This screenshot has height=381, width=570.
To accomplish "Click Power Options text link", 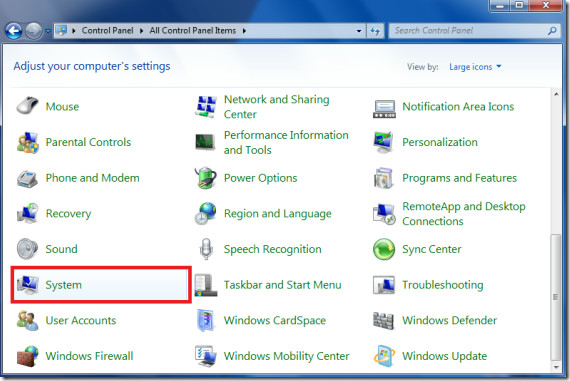I will coord(261,178).
